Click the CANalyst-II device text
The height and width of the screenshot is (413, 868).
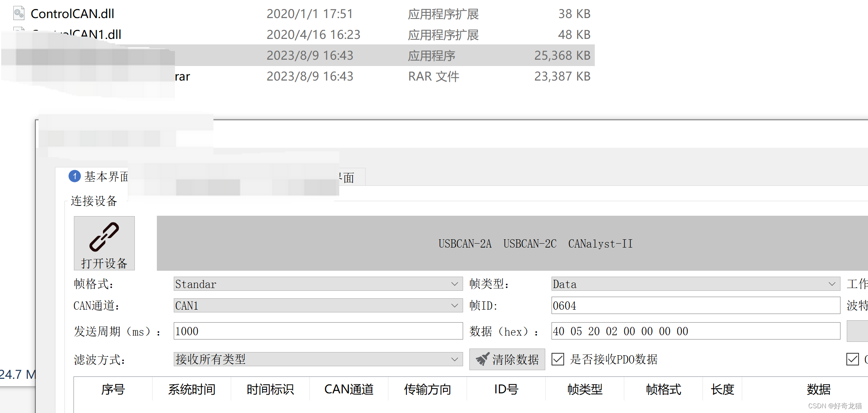coord(600,244)
